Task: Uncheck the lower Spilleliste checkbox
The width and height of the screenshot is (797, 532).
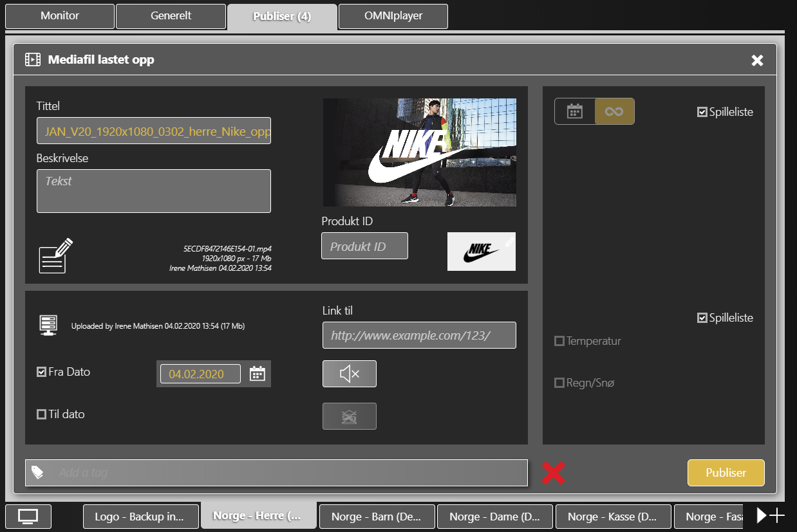Action: (x=702, y=318)
